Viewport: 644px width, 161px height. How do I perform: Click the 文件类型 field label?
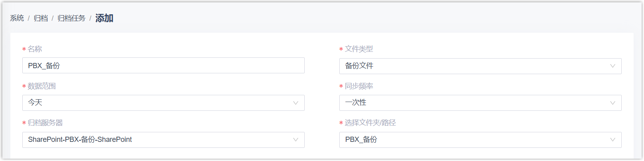point(358,49)
